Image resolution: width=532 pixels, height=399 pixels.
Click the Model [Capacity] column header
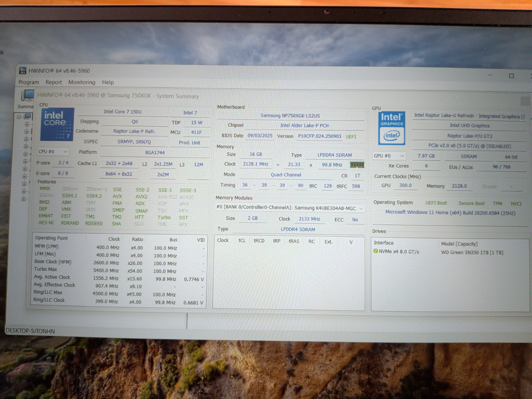click(459, 244)
